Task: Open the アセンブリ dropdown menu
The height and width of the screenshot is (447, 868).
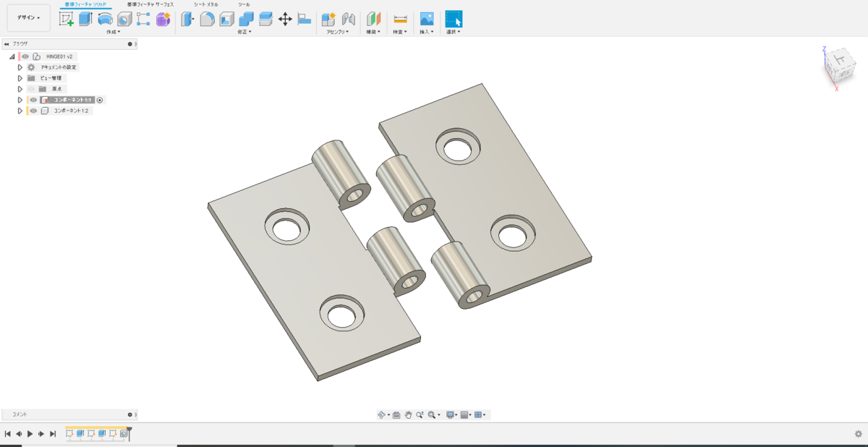Action: pyautogui.click(x=338, y=32)
